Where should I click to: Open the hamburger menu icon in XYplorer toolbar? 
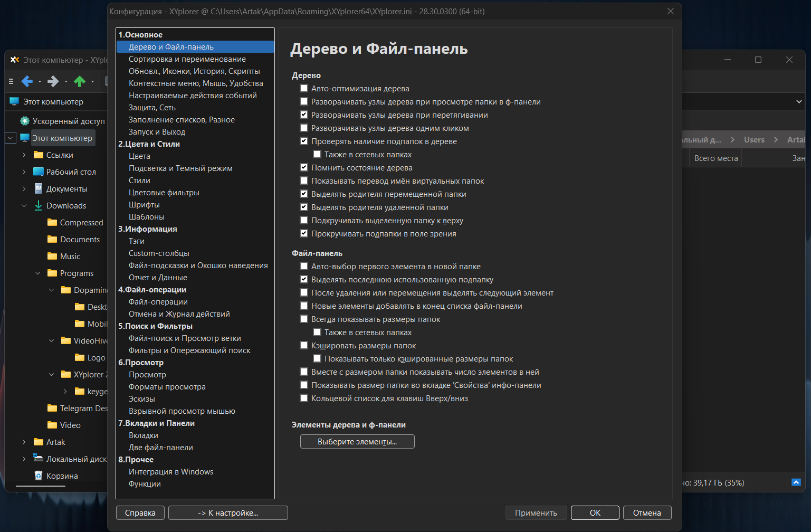point(11,81)
